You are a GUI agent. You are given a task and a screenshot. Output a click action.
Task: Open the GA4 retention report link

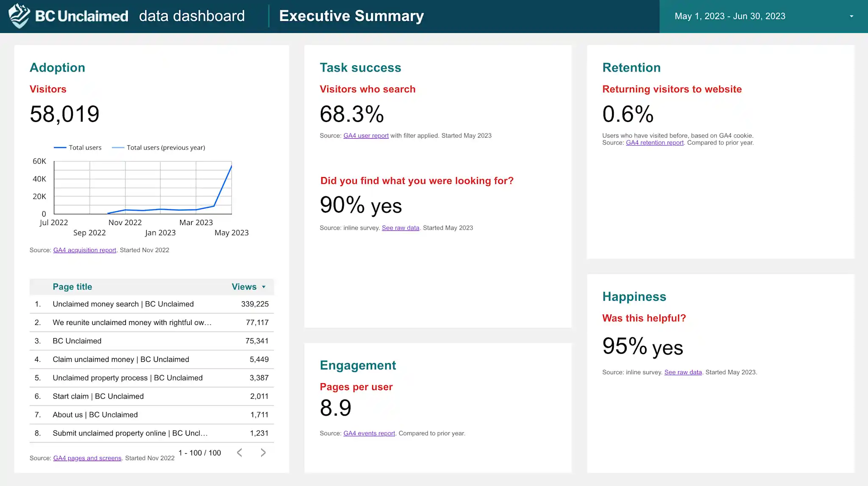click(x=654, y=143)
